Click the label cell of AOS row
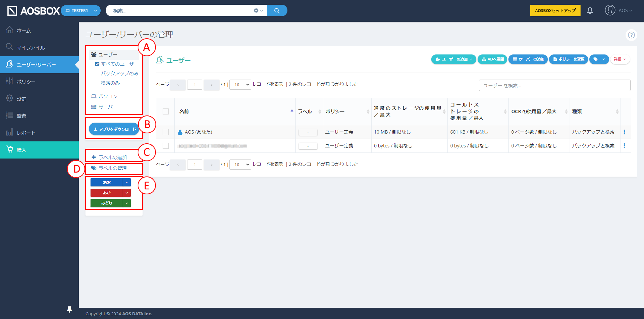The image size is (644, 319). click(308, 132)
